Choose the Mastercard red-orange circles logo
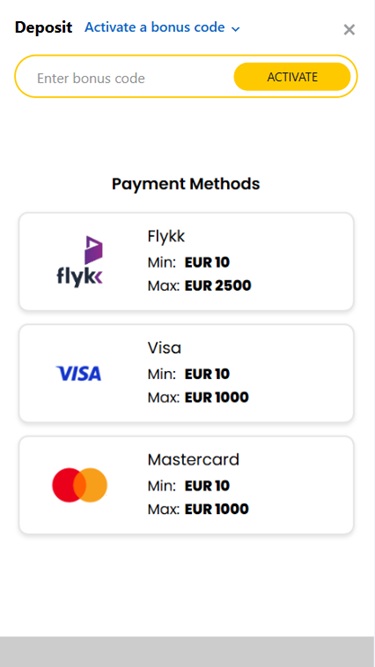 (x=80, y=485)
